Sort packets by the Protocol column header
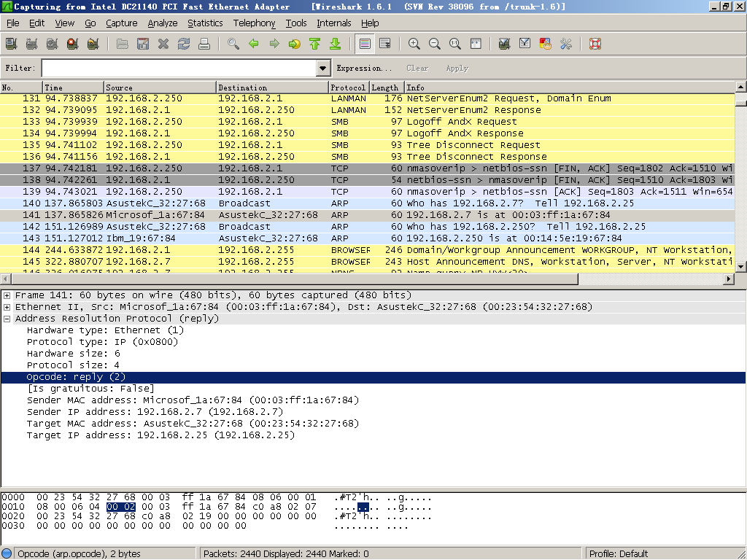 (348, 87)
